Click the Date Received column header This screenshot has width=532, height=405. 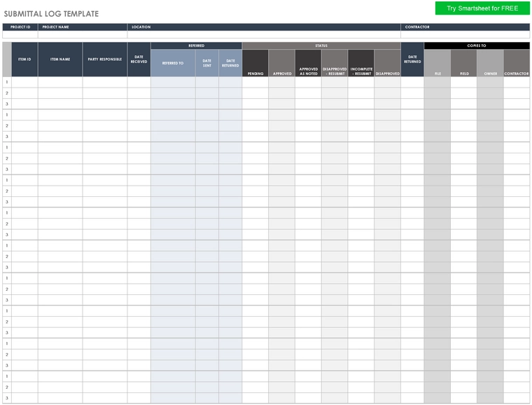(139, 60)
